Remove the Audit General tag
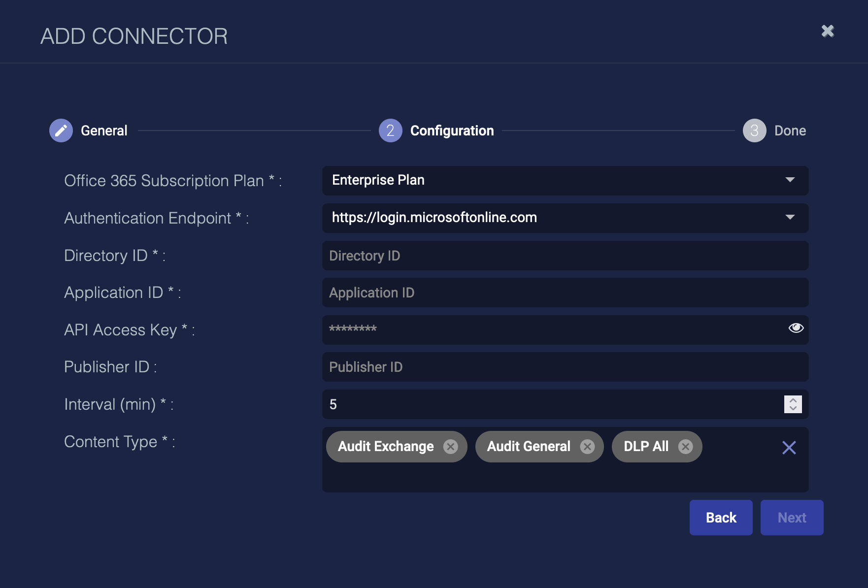The width and height of the screenshot is (868, 588). click(x=587, y=447)
